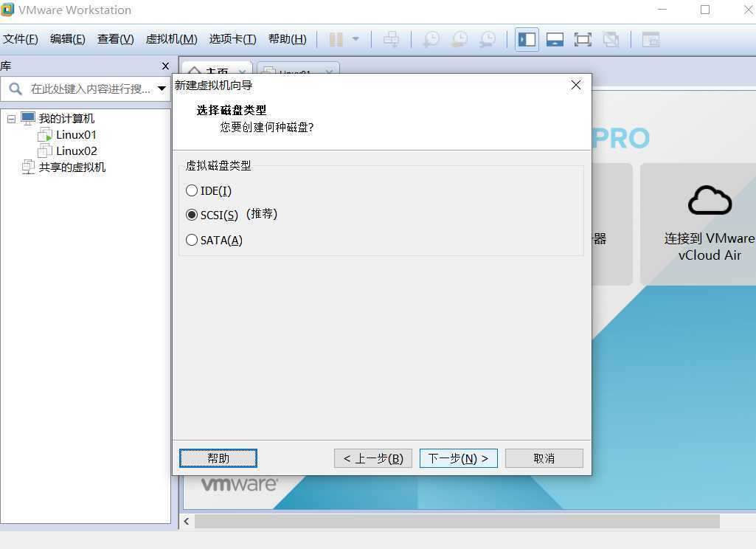This screenshot has width=756, height=549.
Task: Click the console view toolbar icon
Action: click(651, 40)
